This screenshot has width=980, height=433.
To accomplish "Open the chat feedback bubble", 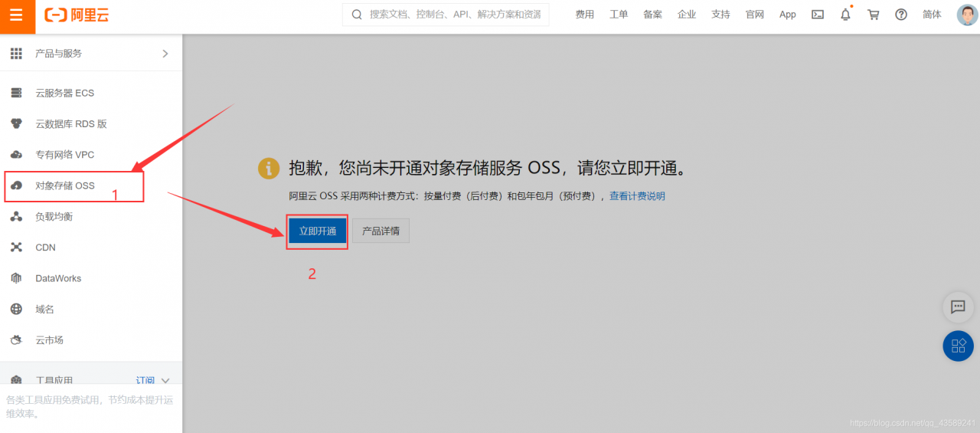I will 958,307.
